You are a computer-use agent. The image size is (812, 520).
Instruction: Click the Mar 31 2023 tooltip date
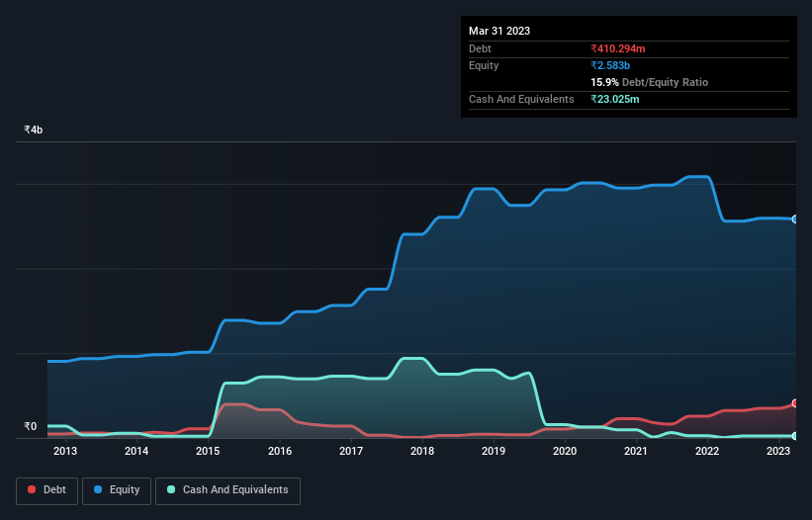pyautogui.click(x=499, y=31)
